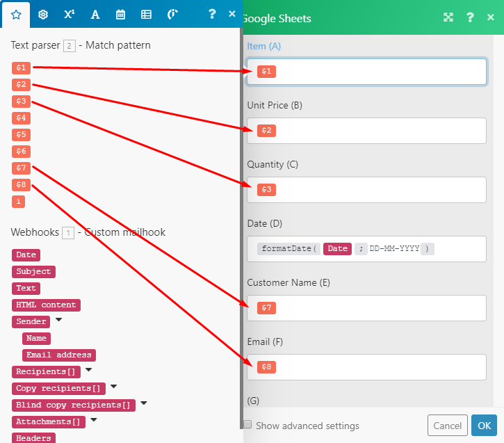Open the array functions tab
This screenshot has width=504, height=443.
[x=146, y=15]
